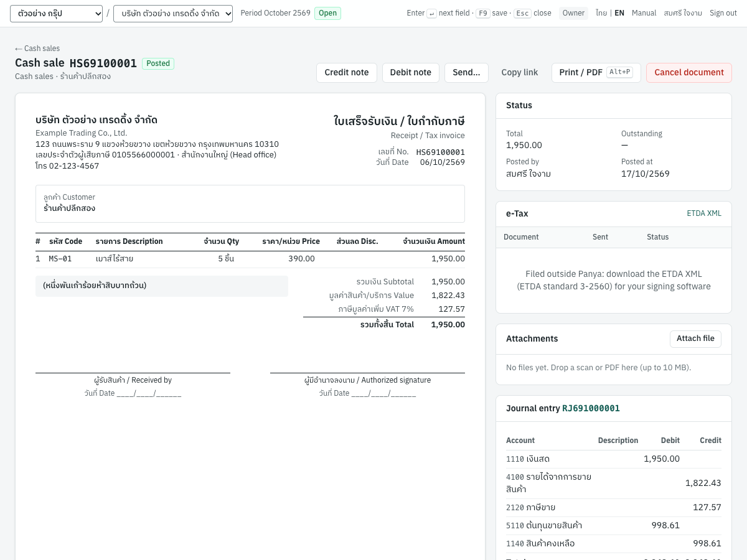This screenshot has height=560, width=747.
Task: Open journal entry RJ691000001
Action: click(x=591, y=408)
